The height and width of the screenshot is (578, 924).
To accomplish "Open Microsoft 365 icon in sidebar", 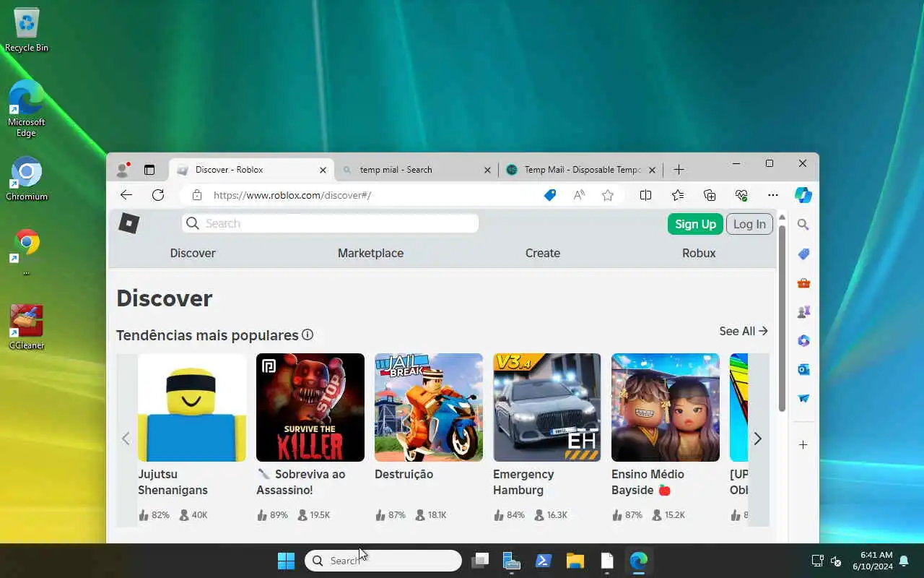I will pyautogui.click(x=803, y=340).
